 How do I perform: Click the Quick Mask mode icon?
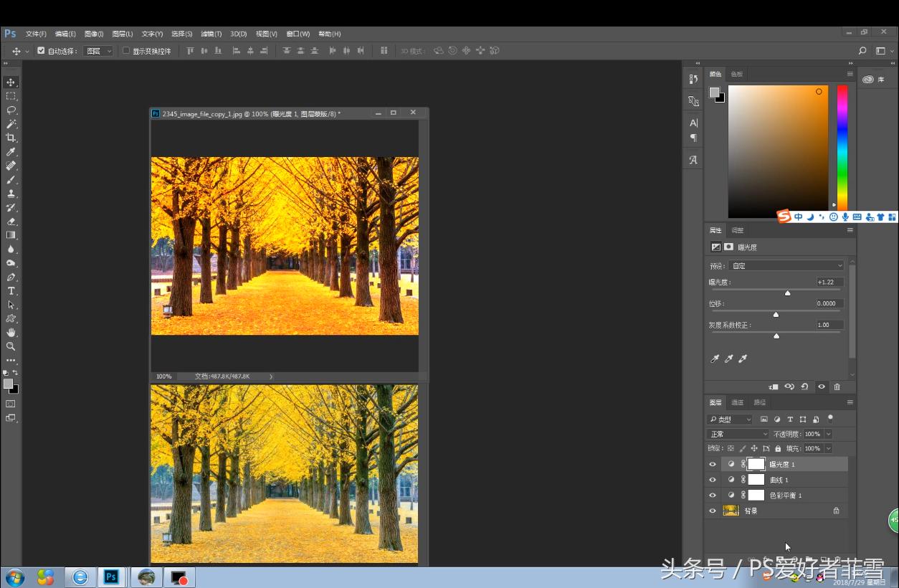tap(11, 404)
